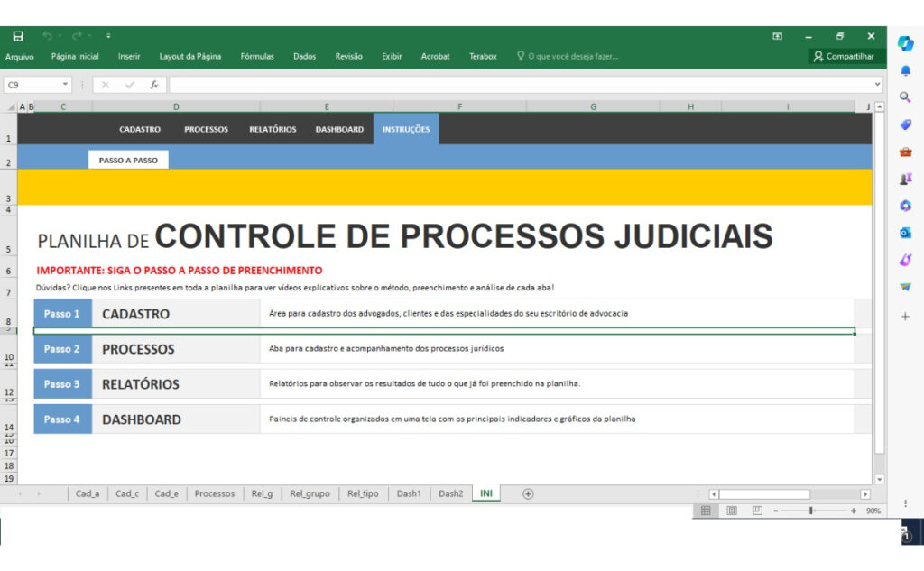Viewport: 924px width, 571px height.
Task: Click the PASSO A PASSO button in the sheet
Action: point(129,159)
